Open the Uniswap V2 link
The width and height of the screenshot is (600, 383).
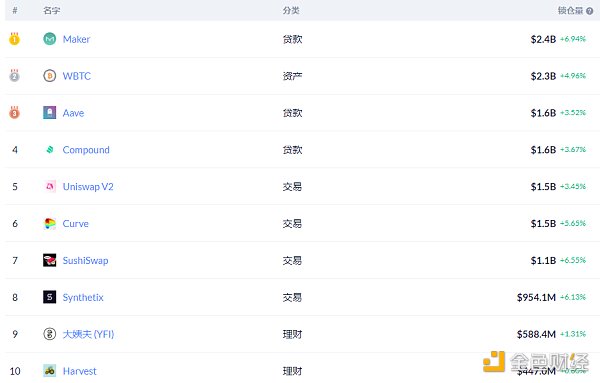click(x=88, y=187)
